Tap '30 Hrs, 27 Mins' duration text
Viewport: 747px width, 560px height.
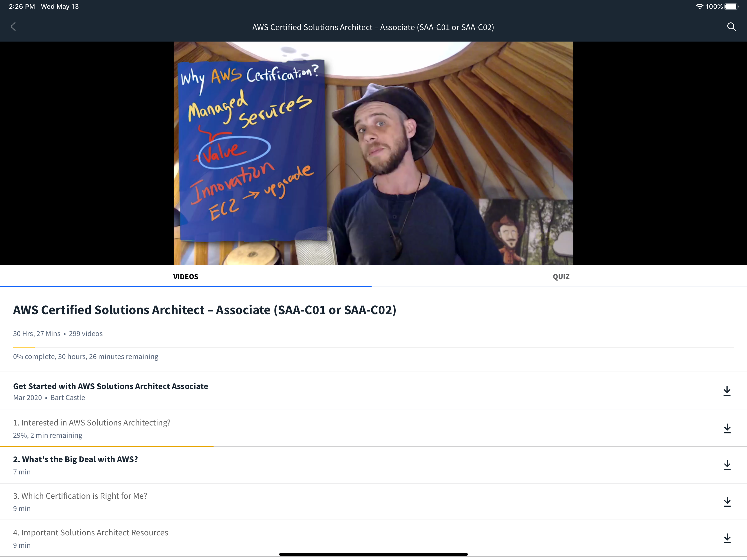pos(37,333)
